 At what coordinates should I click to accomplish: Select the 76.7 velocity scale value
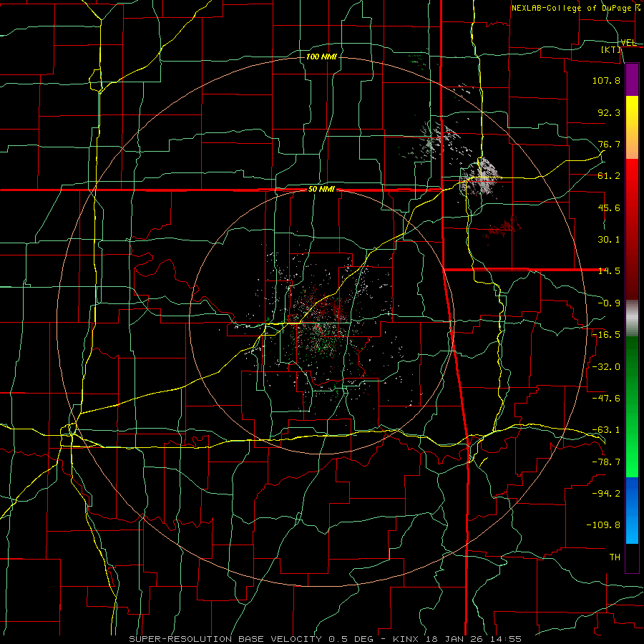609,144
